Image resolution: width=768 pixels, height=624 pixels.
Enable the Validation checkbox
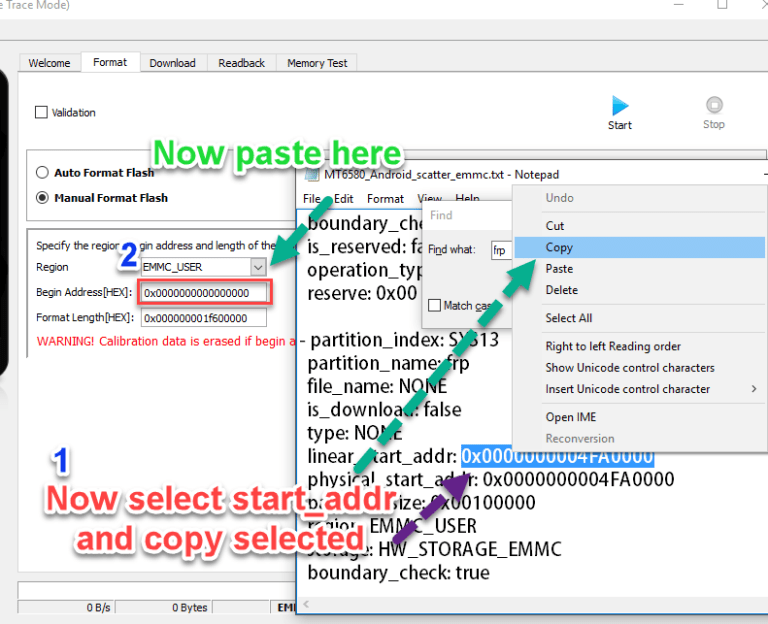coord(42,112)
